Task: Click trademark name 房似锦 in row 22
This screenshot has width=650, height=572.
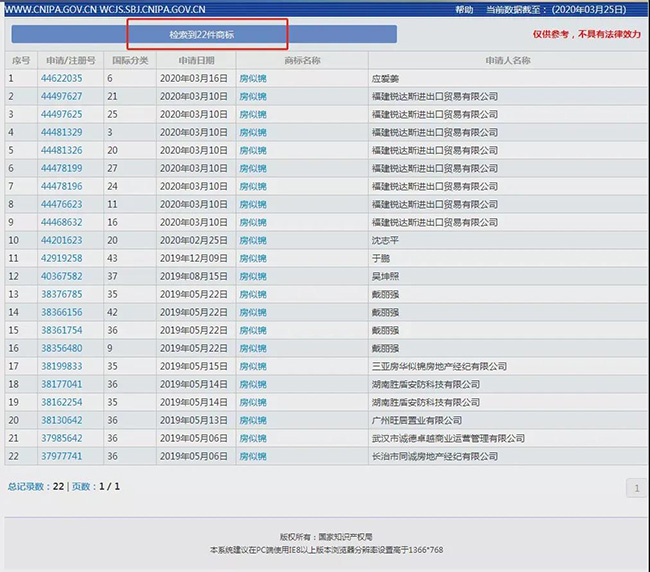Action: 253,456
